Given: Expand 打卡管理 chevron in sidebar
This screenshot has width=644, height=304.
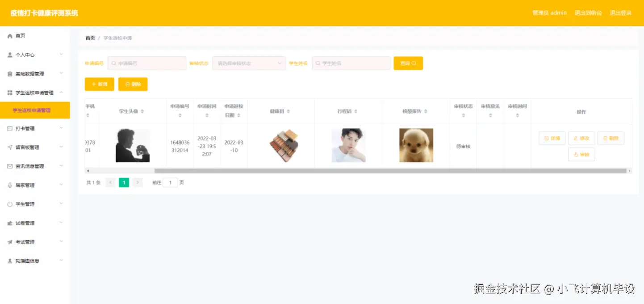Looking at the screenshot, I should point(61,128).
